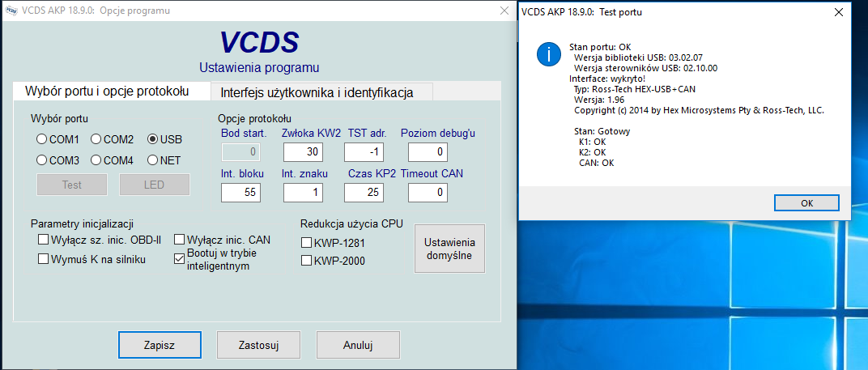Click the 'Stan: Gotowy' text
Screen dimensions: 868x370
click(602, 132)
